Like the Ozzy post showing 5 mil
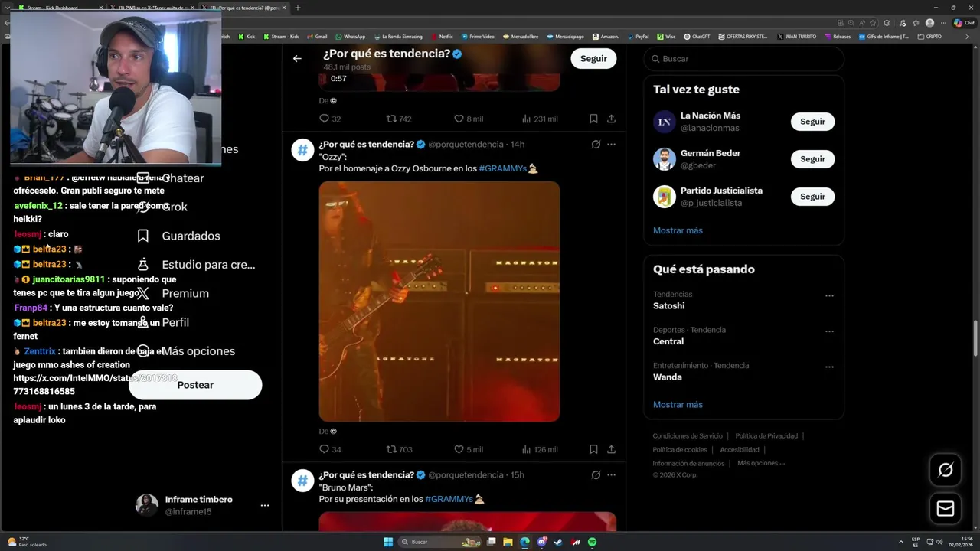 click(x=459, y=449)
